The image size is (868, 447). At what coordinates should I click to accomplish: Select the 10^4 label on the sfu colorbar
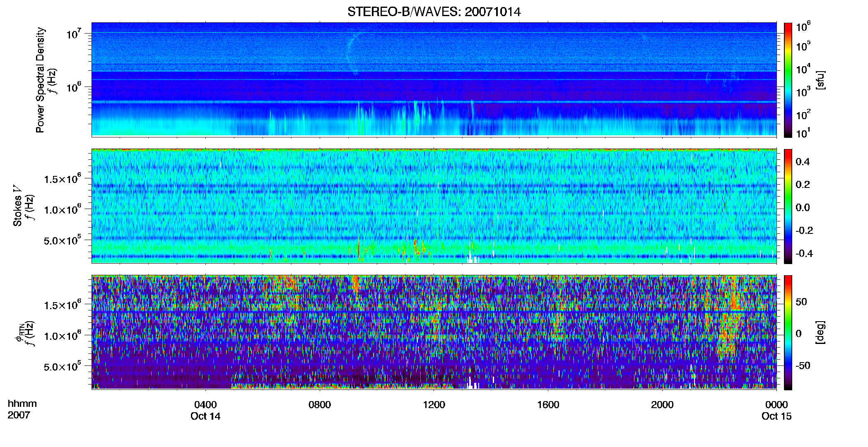click(x=803, y=69)
